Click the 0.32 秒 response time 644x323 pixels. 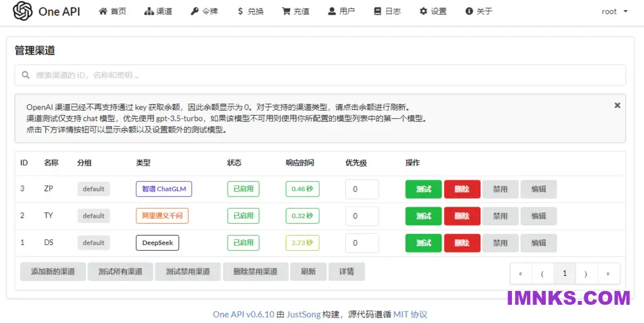pyautogui.click(x=303, y=216)
